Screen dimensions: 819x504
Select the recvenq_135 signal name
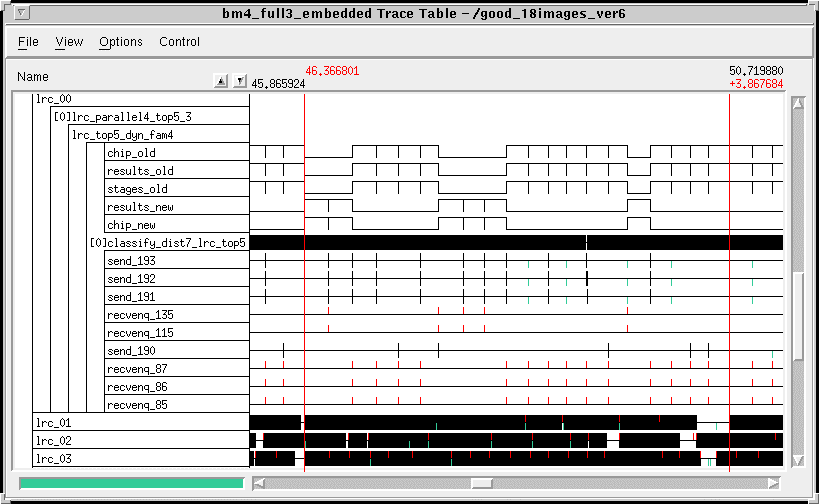[140, 315]
